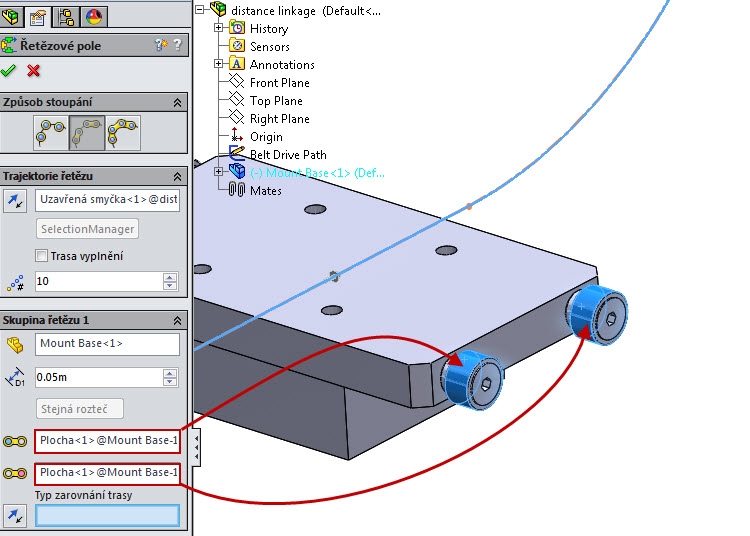Collapse the Trajektorie řetězu section
The width and height of the screenshot is (750, 536).
(x=177, y=176)
